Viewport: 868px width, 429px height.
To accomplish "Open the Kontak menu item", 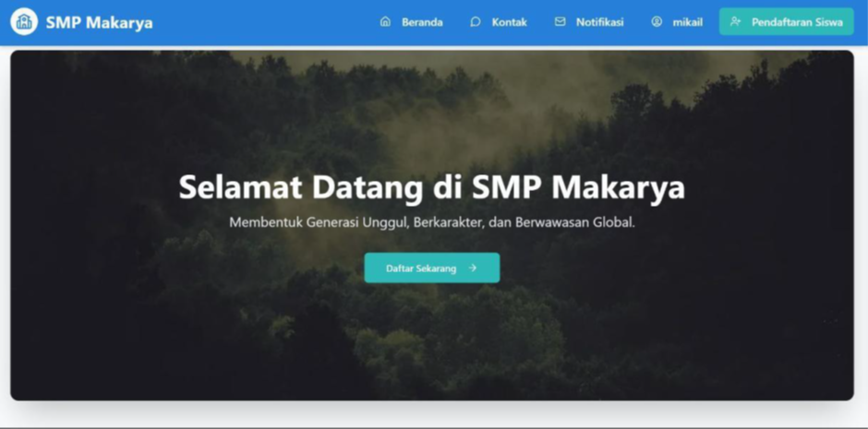I will pos(499,22).
